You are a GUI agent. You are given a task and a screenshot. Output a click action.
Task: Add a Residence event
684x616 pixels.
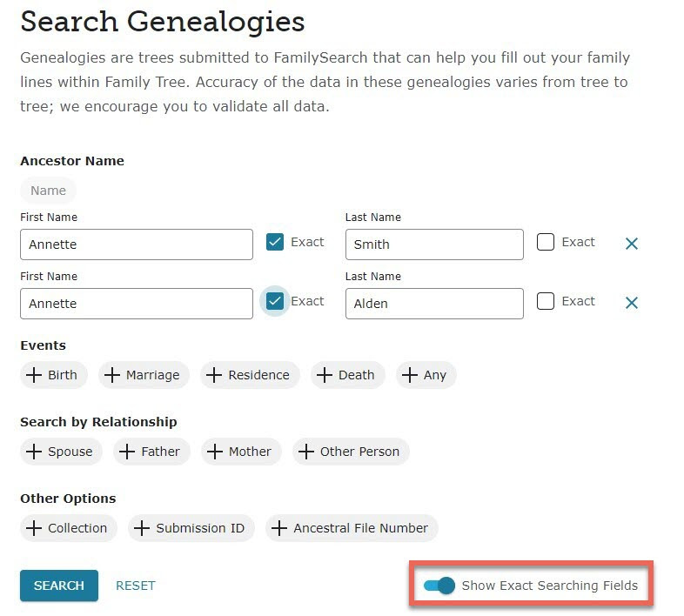click(x=250, y=375)
